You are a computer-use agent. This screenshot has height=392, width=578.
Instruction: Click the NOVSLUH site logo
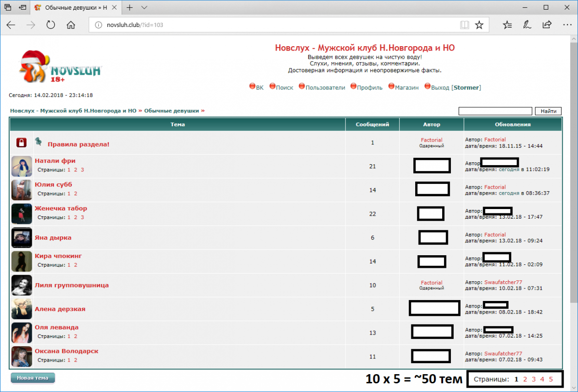[60, 67]
